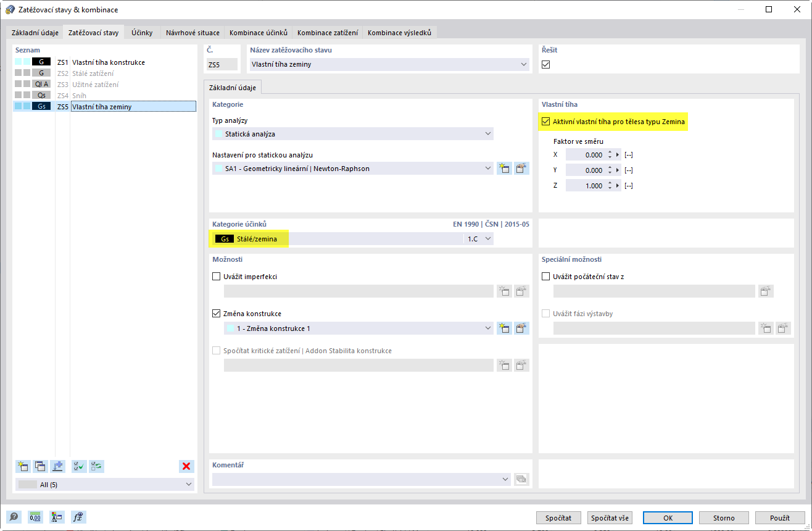Click the Y factor value field
Screen dimensions: 812x531
[585, 170]
